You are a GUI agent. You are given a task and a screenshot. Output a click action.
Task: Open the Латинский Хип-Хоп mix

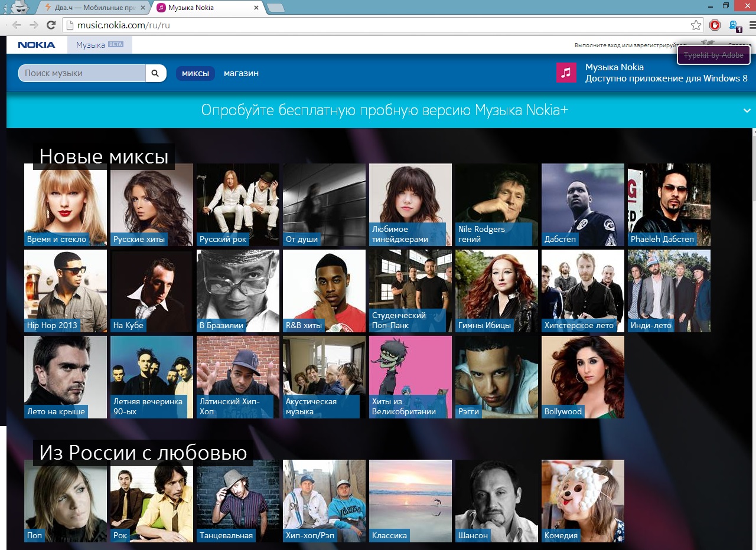click(238, 377)
